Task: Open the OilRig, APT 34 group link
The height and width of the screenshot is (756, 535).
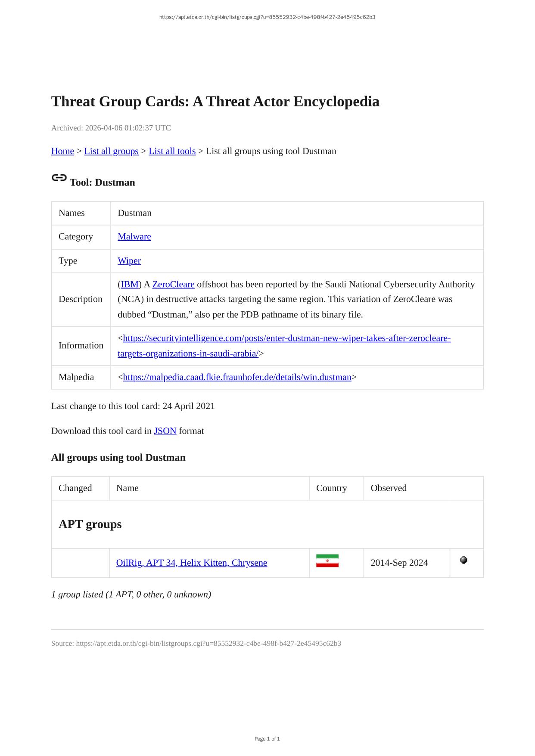Action: click(x=191, y=563)
